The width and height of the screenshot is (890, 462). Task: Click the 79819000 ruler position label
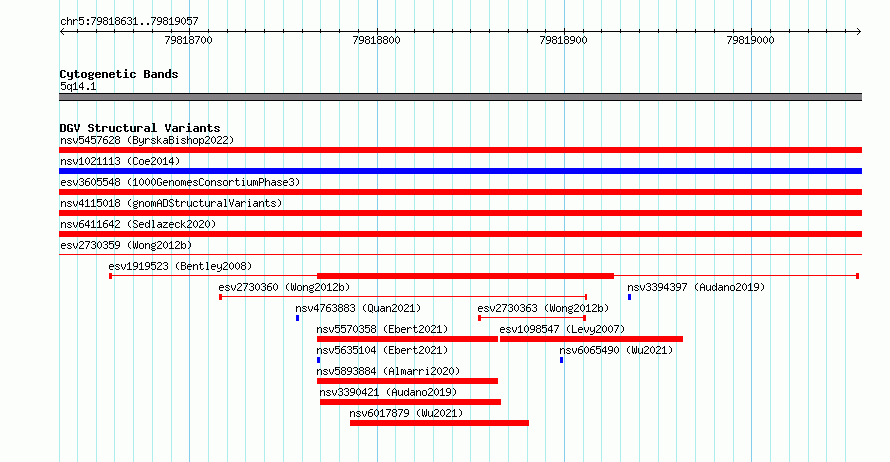750,40
